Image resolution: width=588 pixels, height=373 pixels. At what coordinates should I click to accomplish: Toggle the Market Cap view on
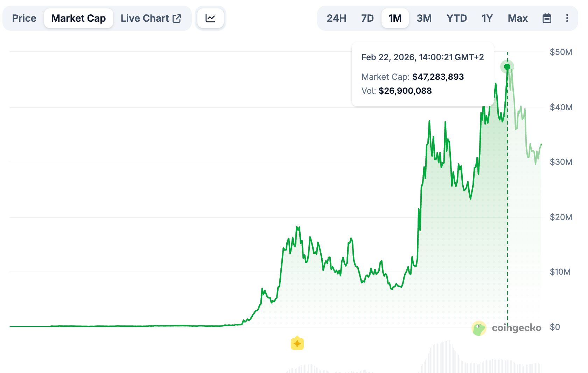[x=78, y=18]
